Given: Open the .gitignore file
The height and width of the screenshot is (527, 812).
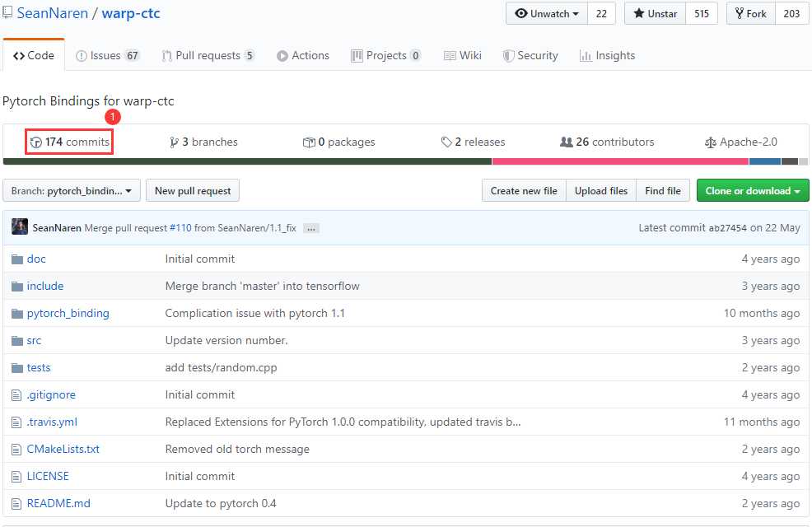Looking at the screenshot, I should pos(51,394).
